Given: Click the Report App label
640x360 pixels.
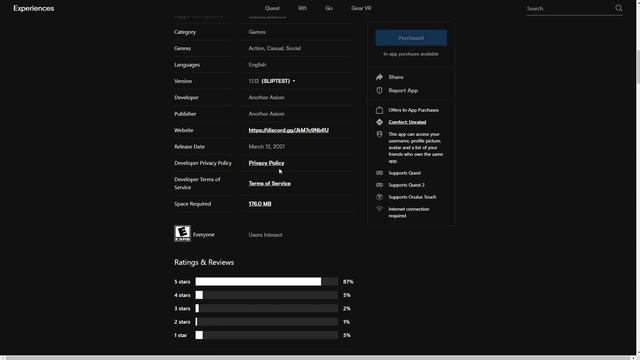Looking at the screenshot, I should [403, 91].
